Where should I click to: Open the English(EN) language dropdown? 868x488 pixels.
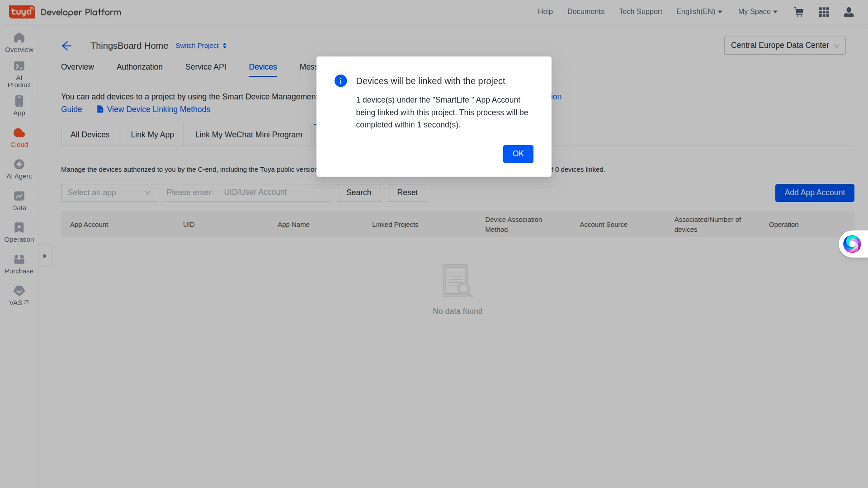699,12
